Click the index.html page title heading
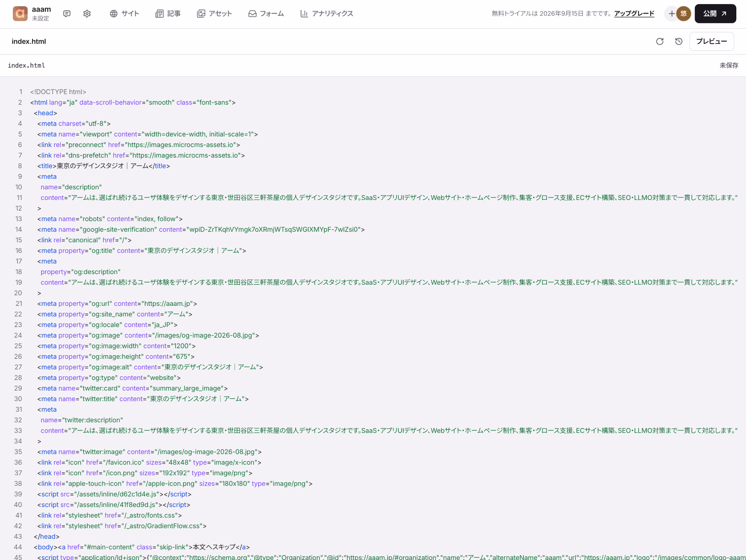Screen dimensions: 746x560 [29, 41]
